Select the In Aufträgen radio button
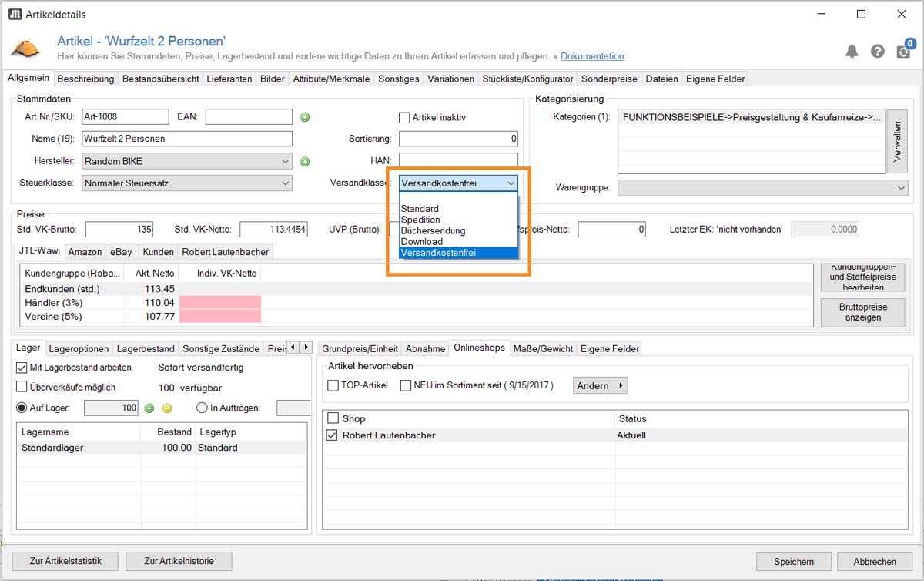 coord(202,408)
